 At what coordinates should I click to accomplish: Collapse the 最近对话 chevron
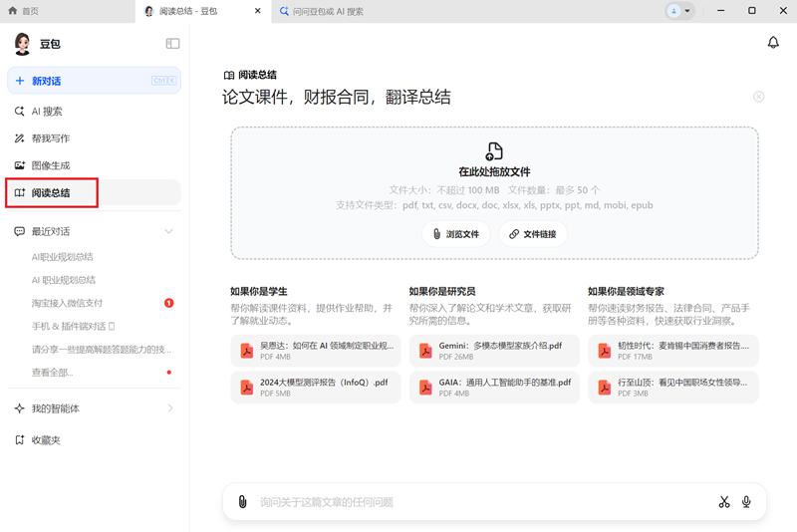click(168, 232)
